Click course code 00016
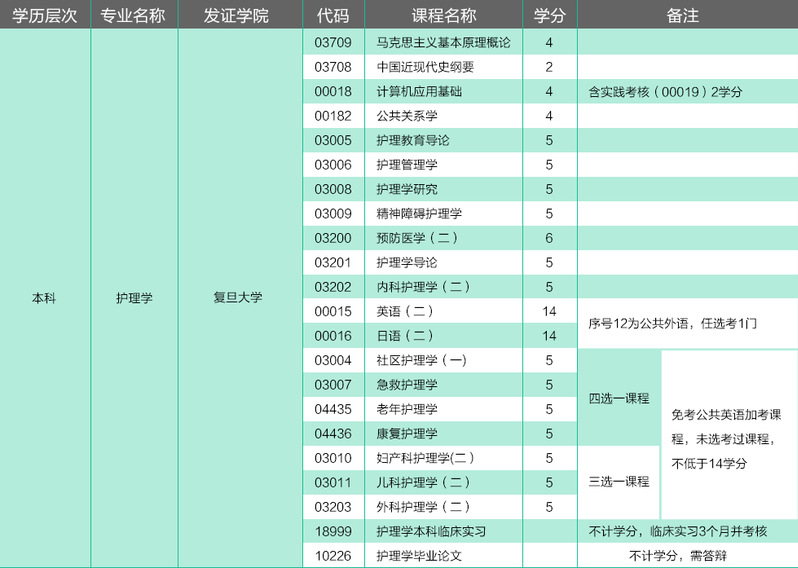 [333, 335]
